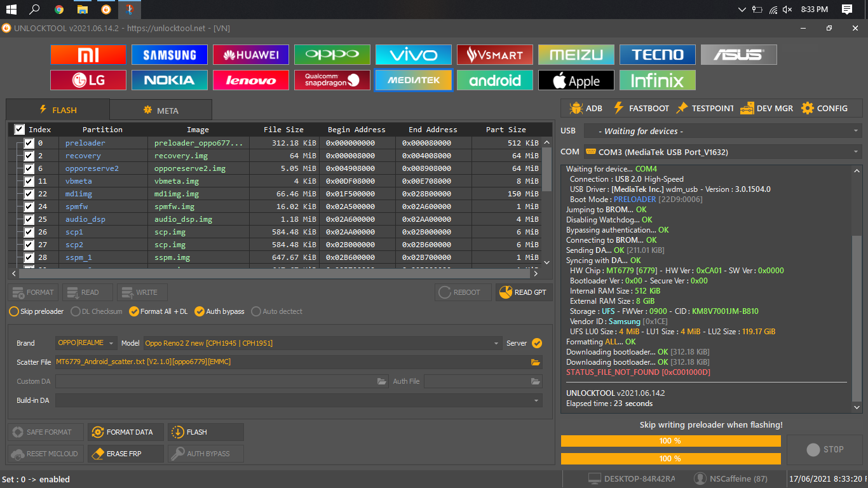The width and height of the screenshot is (868, 488).
Task: Open Chrome from the taskbar
Action: click(x=58, y=10)
